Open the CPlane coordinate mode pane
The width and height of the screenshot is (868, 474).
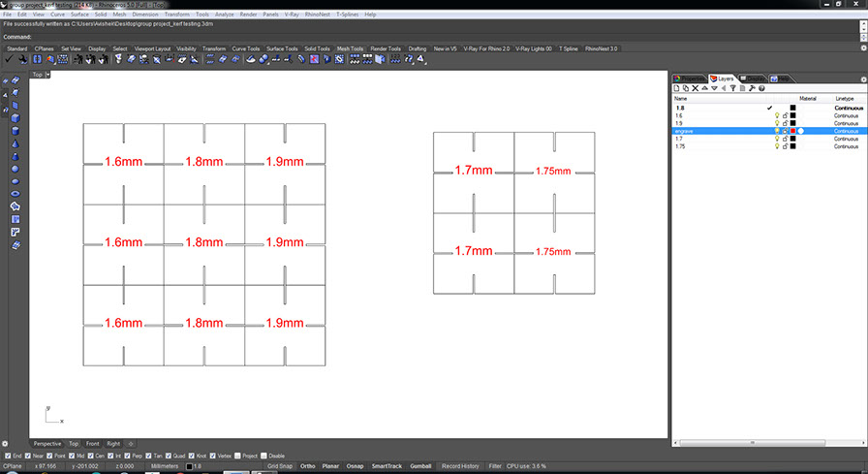(x=13, y=466)
